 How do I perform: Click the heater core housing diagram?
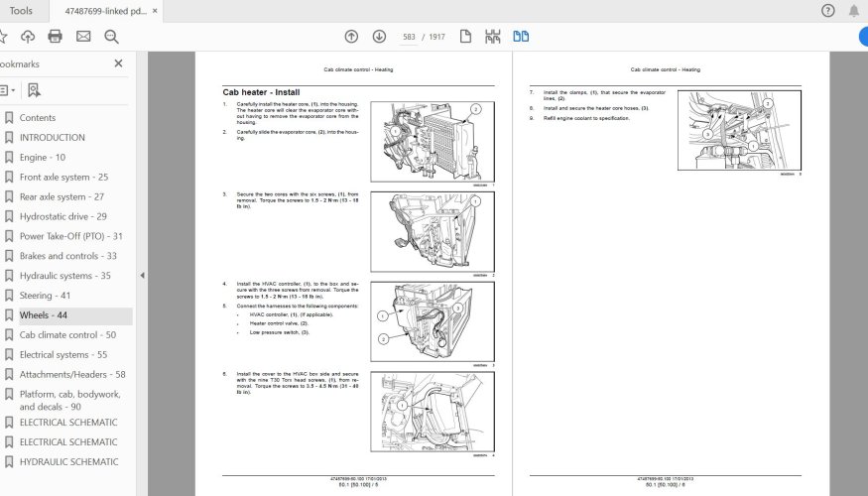point(433,142)
